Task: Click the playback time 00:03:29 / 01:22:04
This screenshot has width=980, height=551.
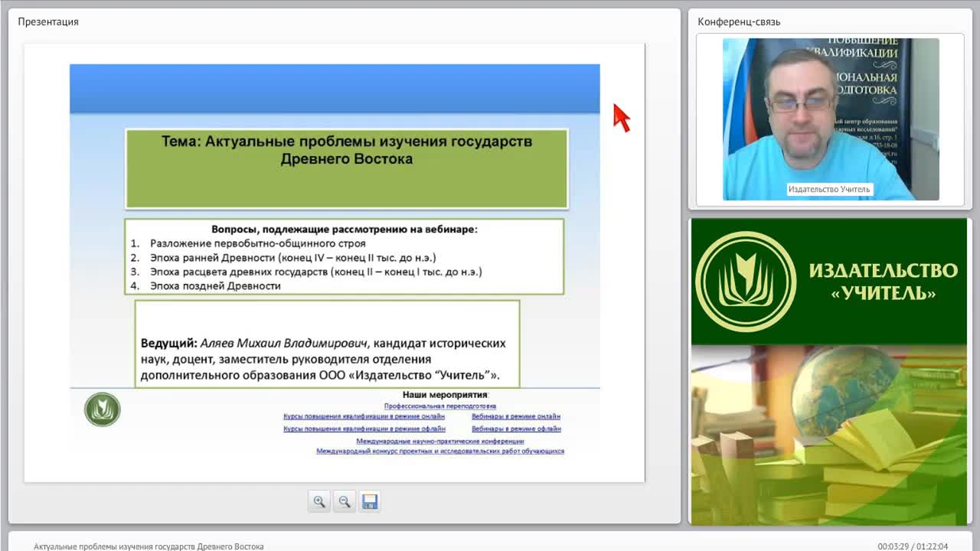Action: 913,546
